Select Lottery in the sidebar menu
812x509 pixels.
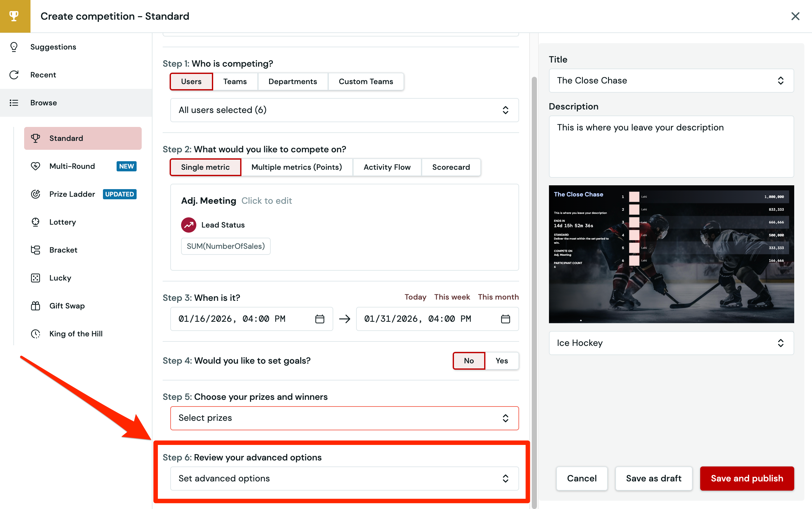click(x=63, y=222)
